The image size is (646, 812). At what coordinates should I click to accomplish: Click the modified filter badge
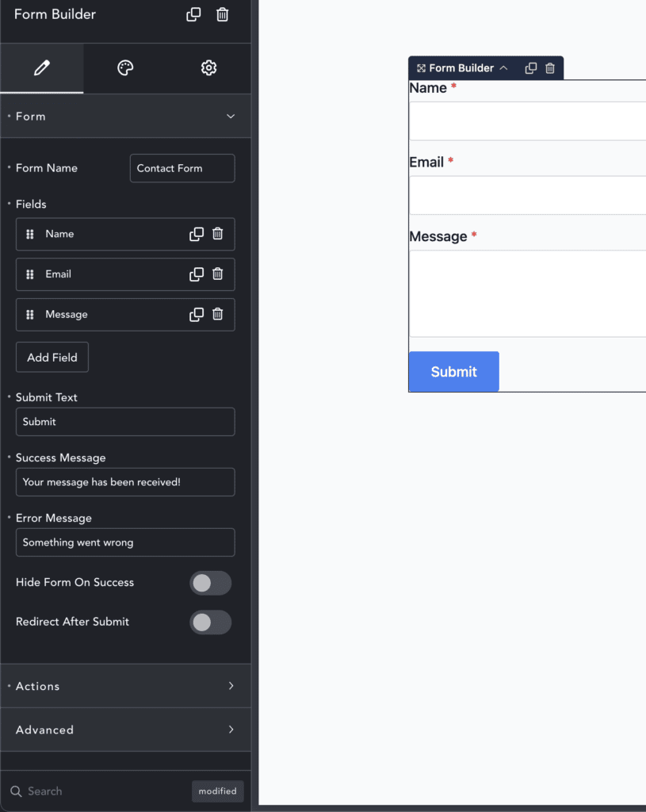(217, 791)
